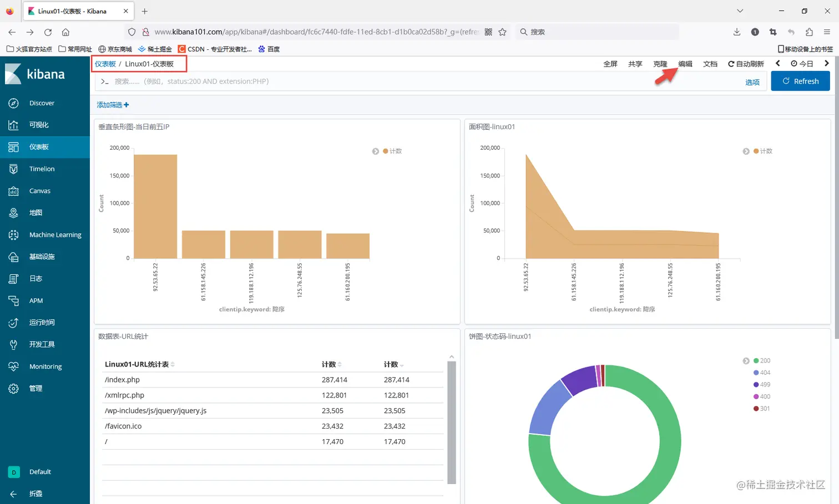Viewport: 839px width, 504px height.
Task: Toggle status 499 in the pie legend
Action: pyautogui.click(x=762, y=385)
